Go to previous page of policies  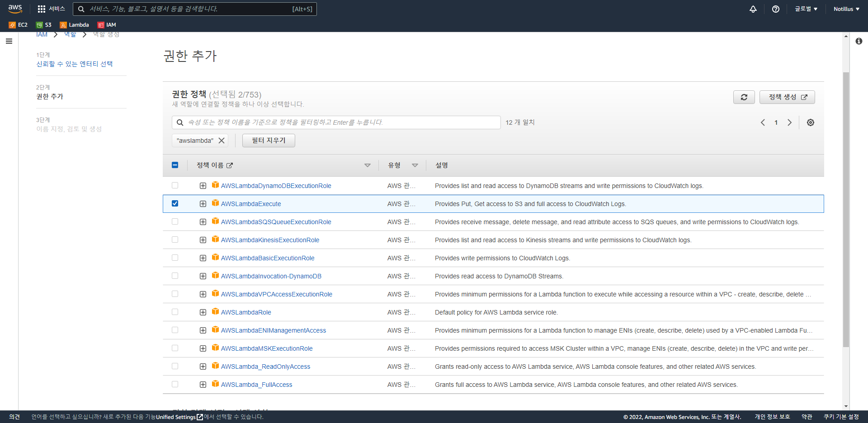tap(763, 122)
